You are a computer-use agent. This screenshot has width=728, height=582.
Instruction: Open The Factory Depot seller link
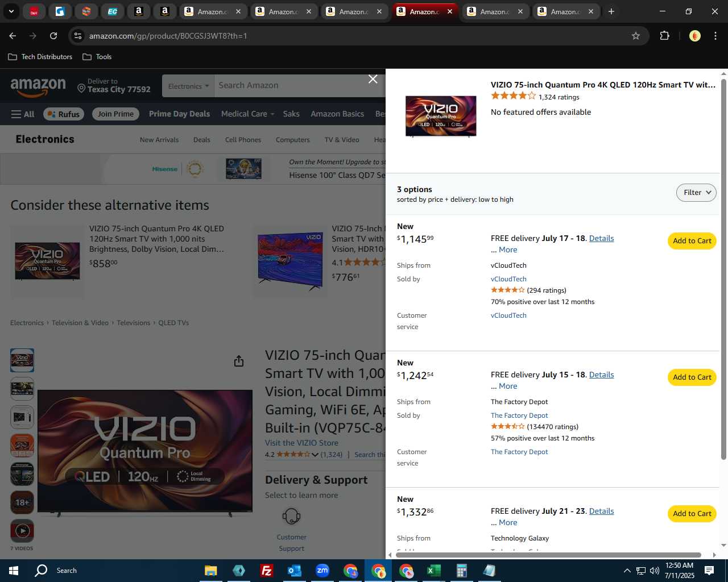pyautogui.click(x=519, y=415)
